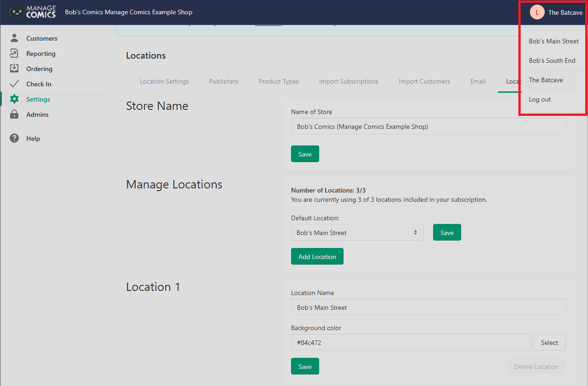588x386 pixels.
Task: Open Customers via the person icon
Action: [14, 38]
